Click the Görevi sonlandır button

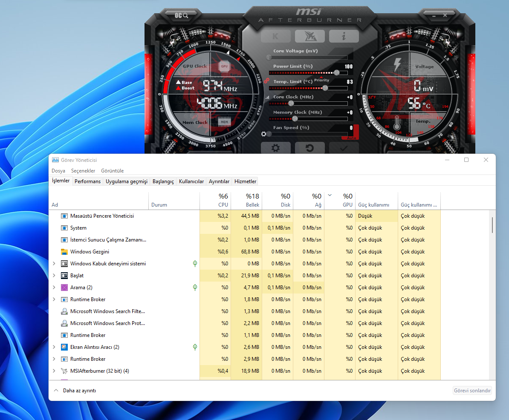coord(472,391)
